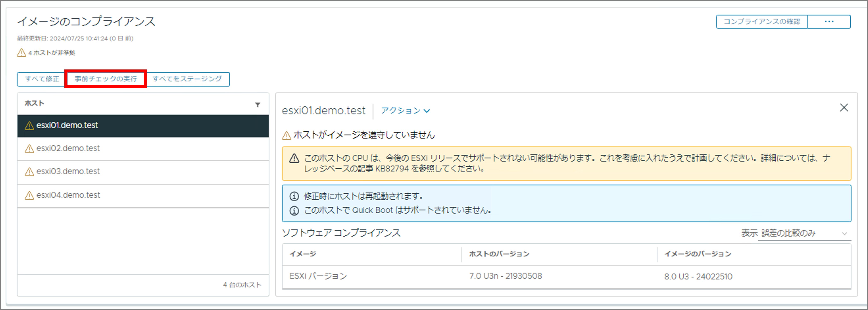This screenshot has width=868, height=310.
Task: Select host esxi01.demo.test in list
Action: pos(67,125)
